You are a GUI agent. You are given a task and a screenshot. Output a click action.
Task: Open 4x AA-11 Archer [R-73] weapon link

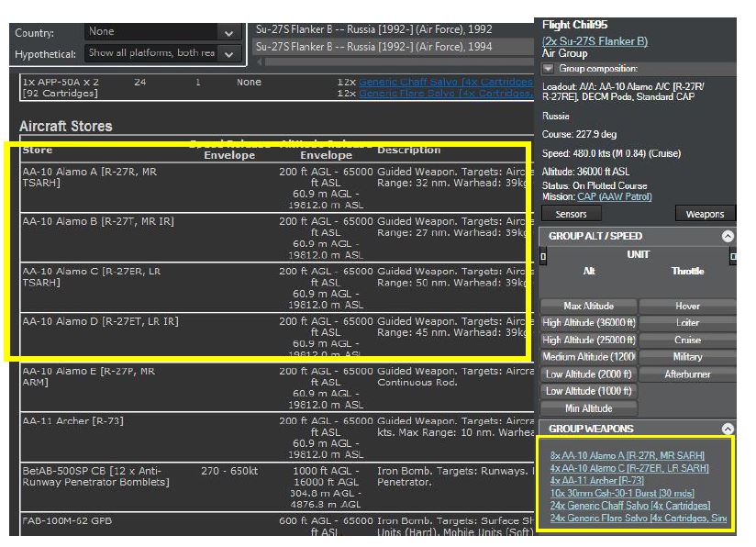point(597,480)
